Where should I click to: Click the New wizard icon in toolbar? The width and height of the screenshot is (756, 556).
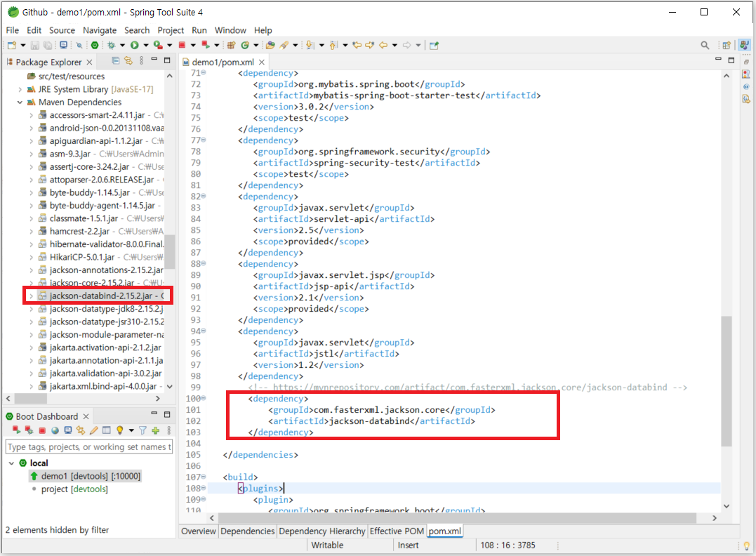[11, 46]
